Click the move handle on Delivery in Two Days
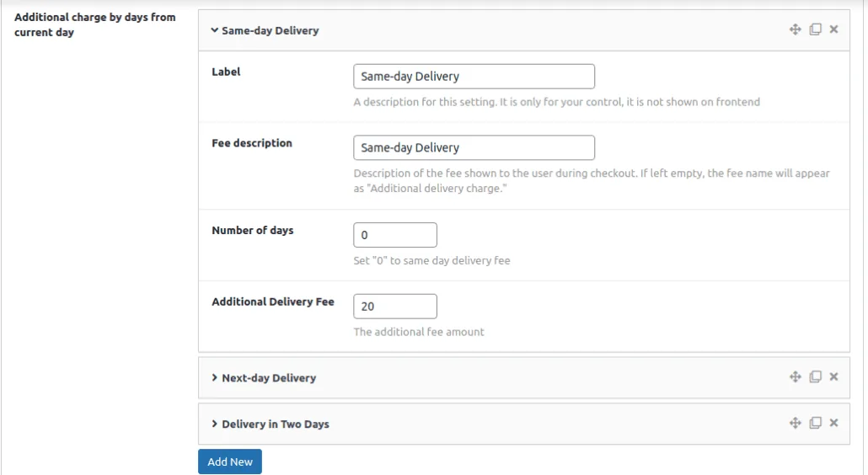The image size is (868, 475). tap(795, 423)
